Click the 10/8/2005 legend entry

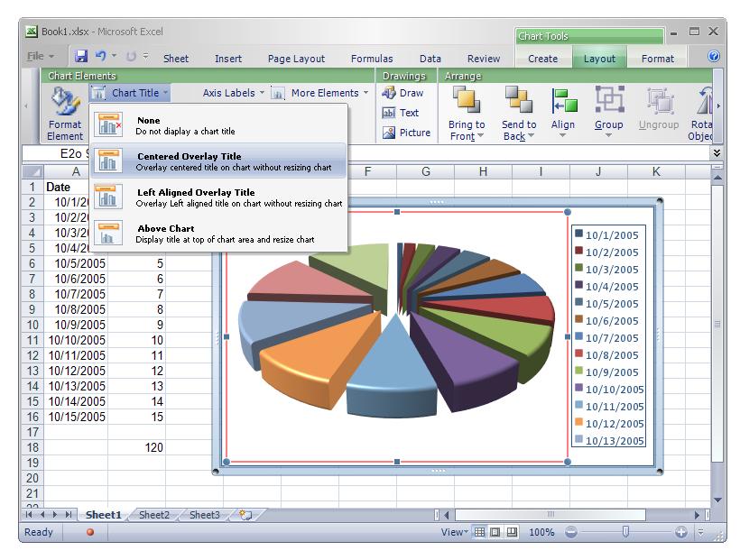tap(607, 354)
